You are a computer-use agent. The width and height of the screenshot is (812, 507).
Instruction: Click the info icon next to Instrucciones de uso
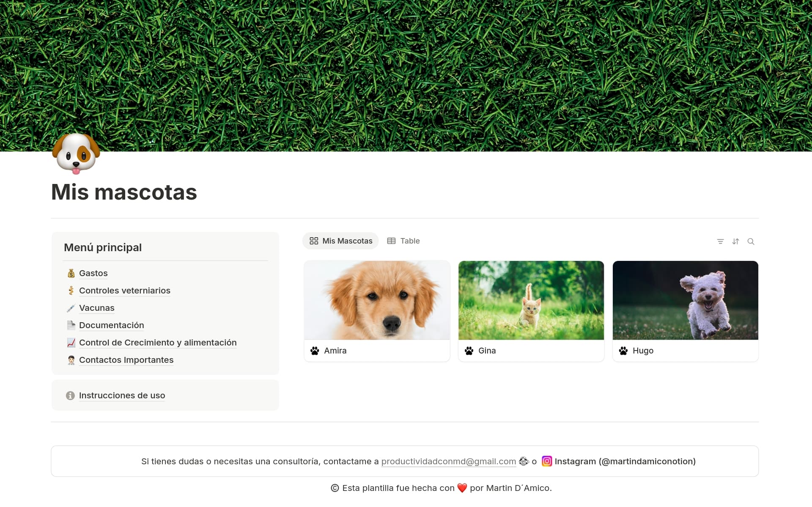70,395
